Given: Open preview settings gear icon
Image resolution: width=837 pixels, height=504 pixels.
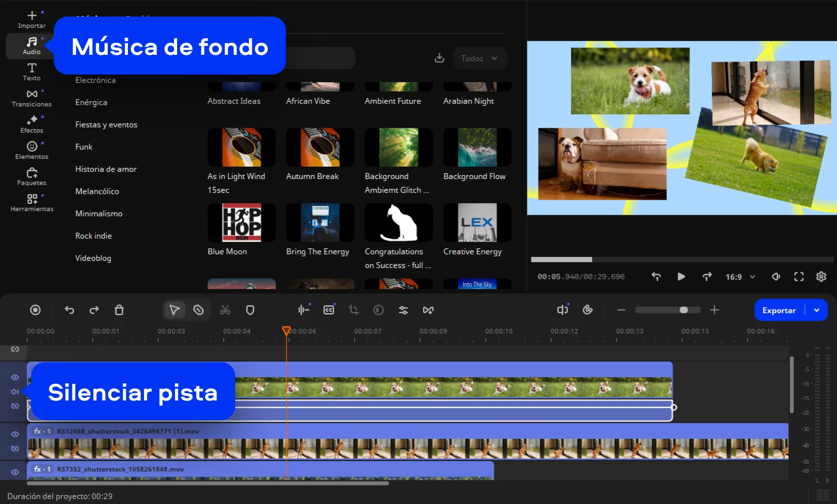Looking at the screenshot, I should tap(821, 277).
